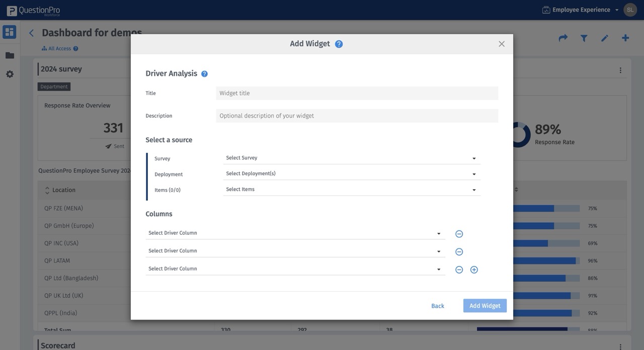Click the 89% response rate donut chart
Image resolution: width=644 pixels, height=350 pixels.
click(x=518, y=135)
